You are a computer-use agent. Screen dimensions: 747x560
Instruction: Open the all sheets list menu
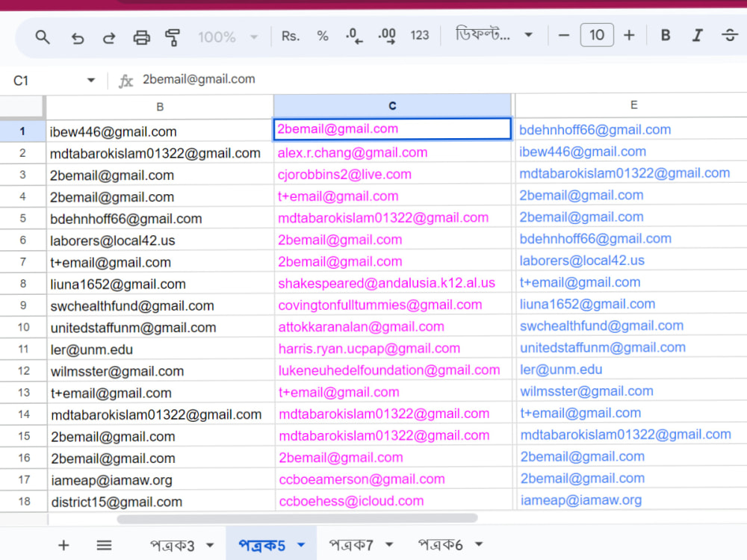(x=104, y=545)
